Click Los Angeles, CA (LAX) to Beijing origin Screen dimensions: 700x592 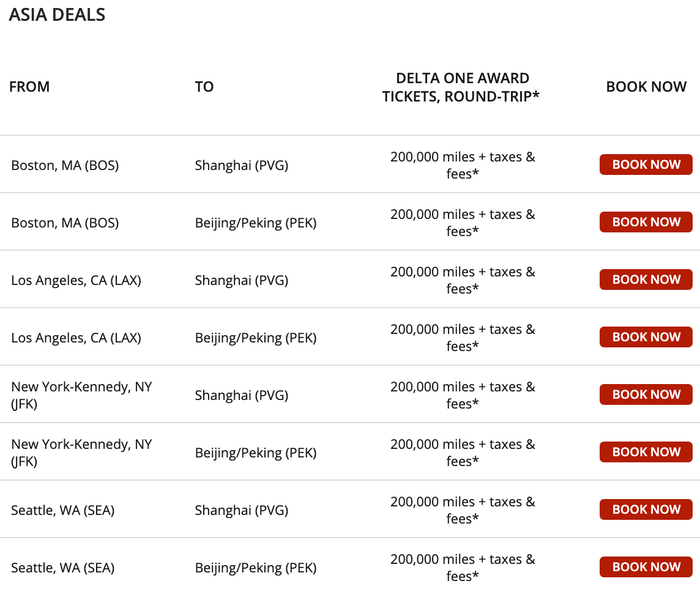[x=76, y=338]
